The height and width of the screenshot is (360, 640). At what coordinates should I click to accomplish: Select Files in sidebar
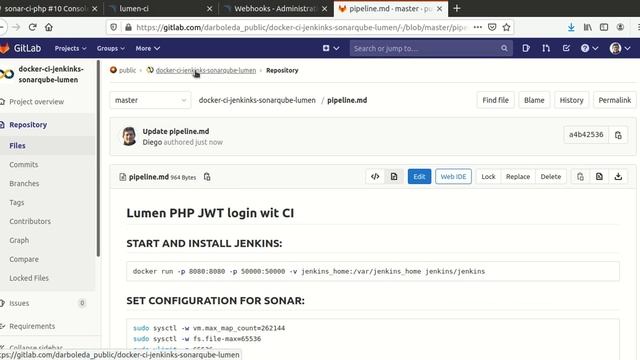[17, 145]
